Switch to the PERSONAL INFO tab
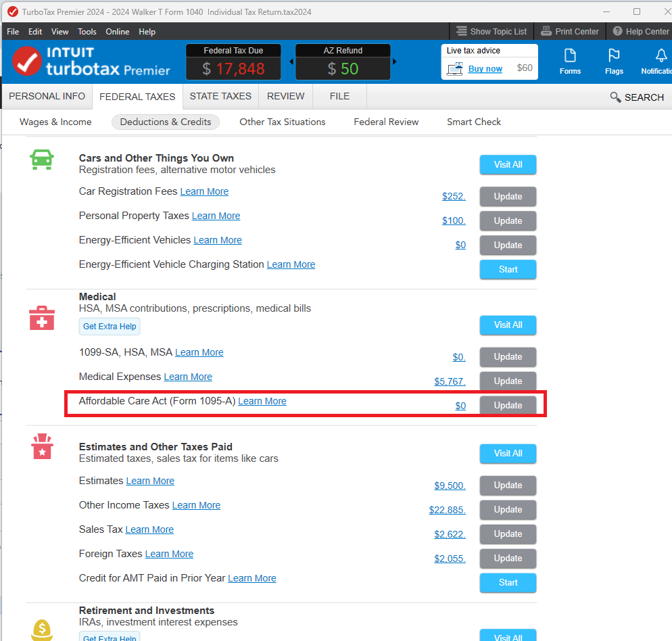672x641 pixels. coord(47,96)
